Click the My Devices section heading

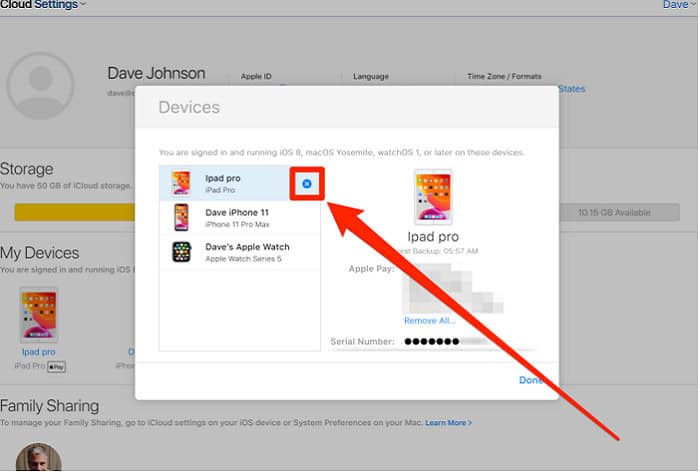pos(40,253)
